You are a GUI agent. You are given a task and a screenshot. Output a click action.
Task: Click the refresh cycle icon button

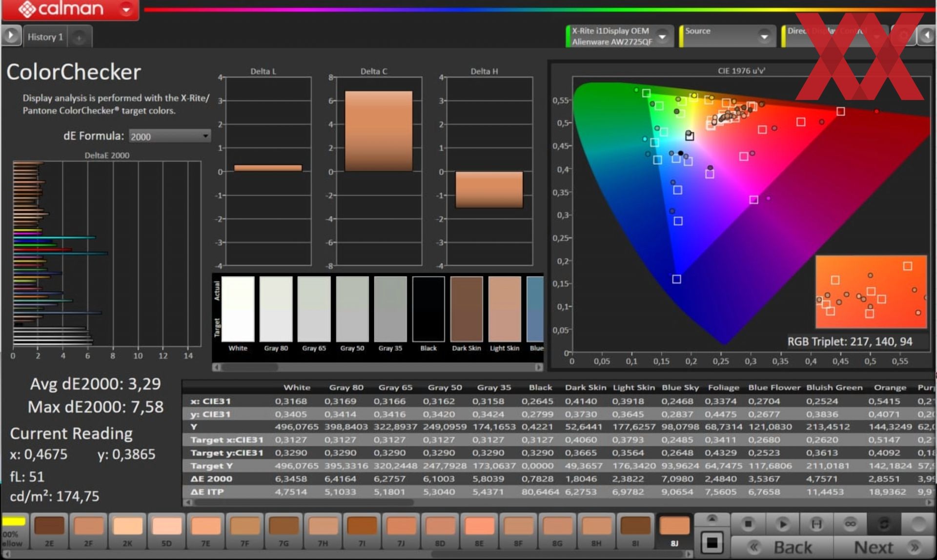click(x=883, y=524)
